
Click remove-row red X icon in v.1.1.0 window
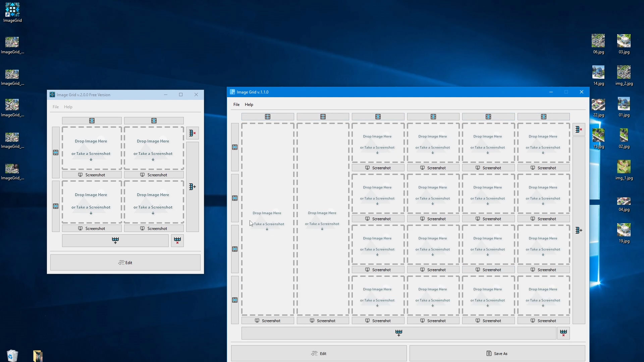563,333
